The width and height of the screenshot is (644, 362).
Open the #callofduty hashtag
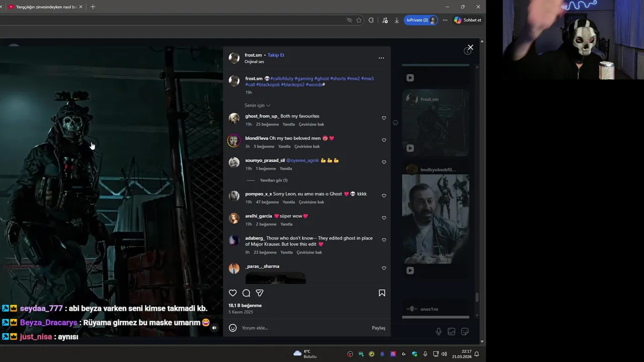(282, 78)
